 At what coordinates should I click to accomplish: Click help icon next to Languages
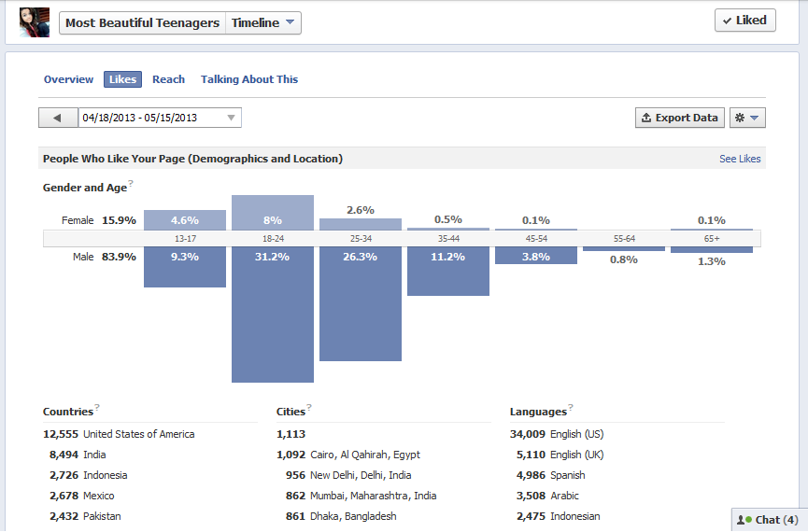pyautogui.click(x=571, y=407)
